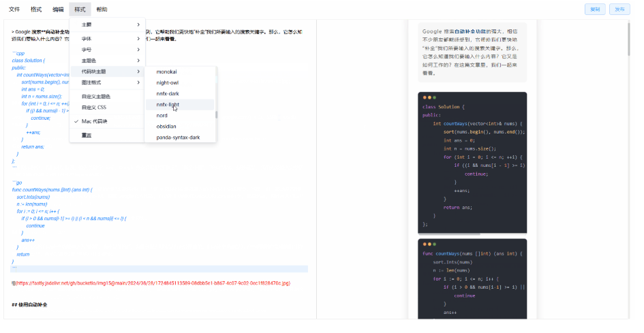Viewport: 644px width, 333px height.
Task: Click the code theme list scrollbar
Action: pos(217,114)
